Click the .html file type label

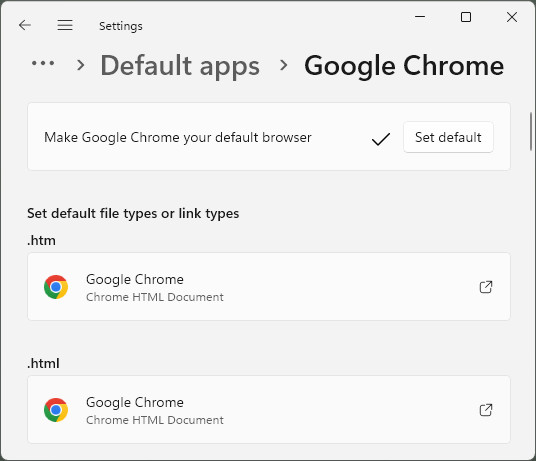pos(43,363)
